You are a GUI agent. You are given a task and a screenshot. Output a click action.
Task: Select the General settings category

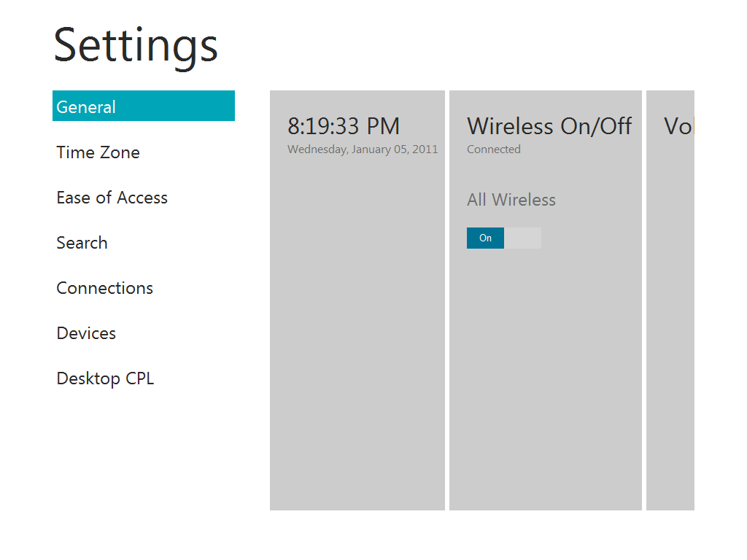(x=143, y=106)
